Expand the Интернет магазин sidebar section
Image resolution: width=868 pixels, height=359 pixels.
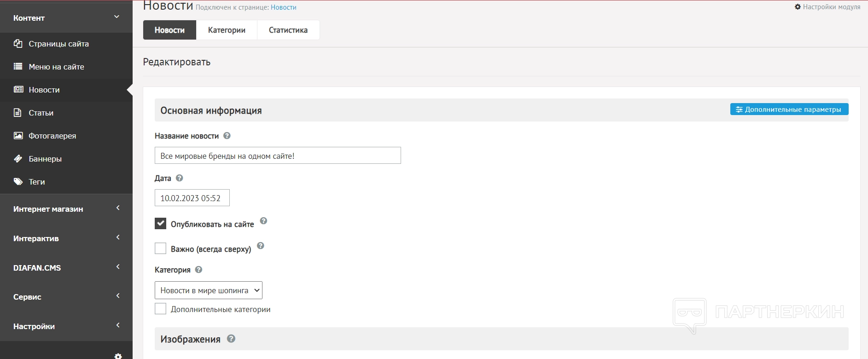pos(66,209)
